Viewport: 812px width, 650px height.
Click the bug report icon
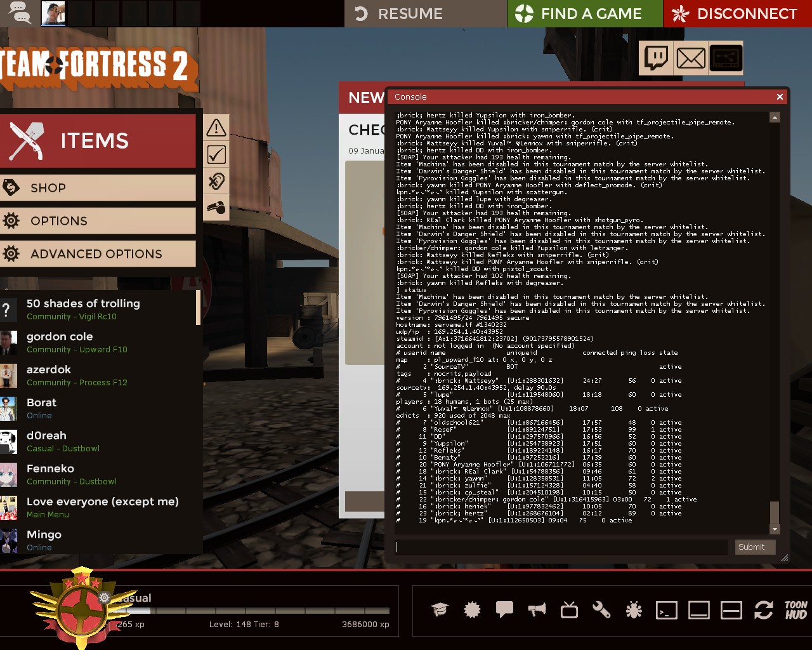point(634,610)
